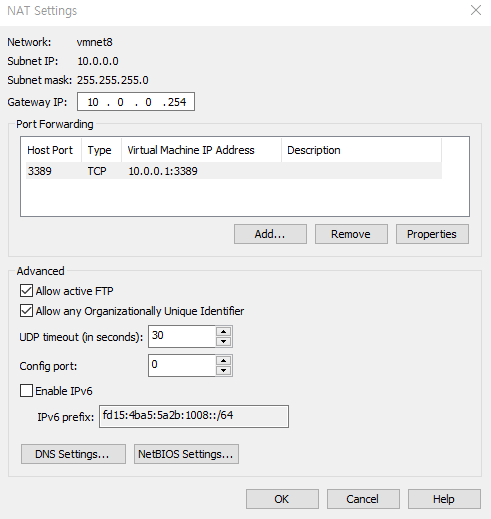Open Help for NAT Settings
The image size is (491, 519).
pos(444,499)
